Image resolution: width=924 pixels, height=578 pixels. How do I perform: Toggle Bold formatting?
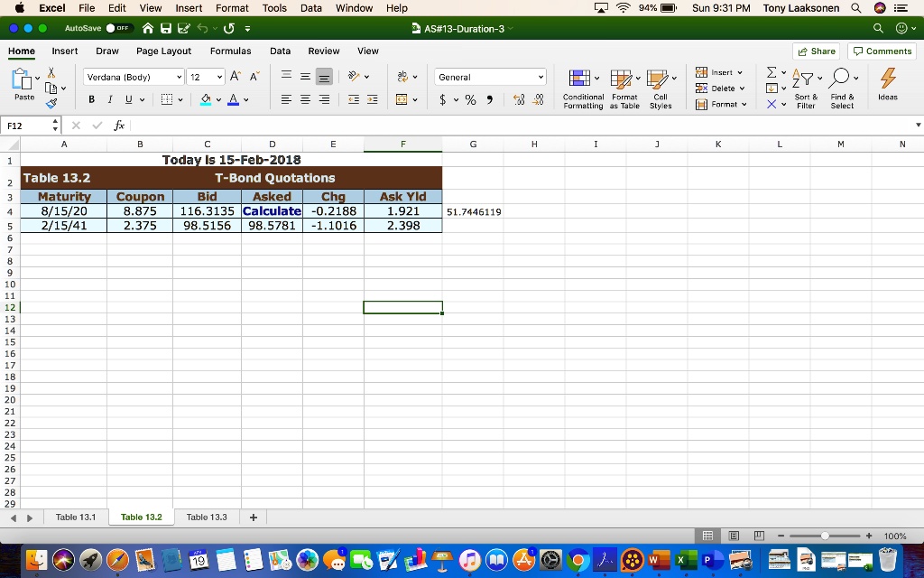91,99
